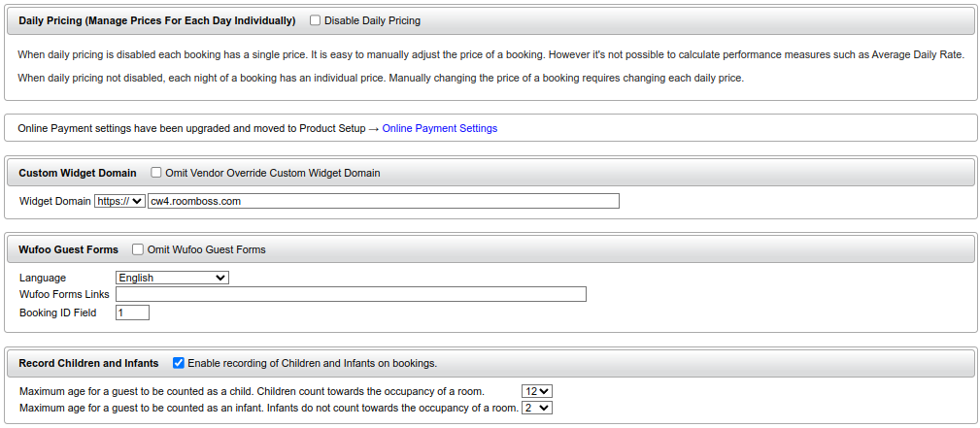Uncheck Enable recording of Children and Infants

pyautogui.click(x=179, y=363)
